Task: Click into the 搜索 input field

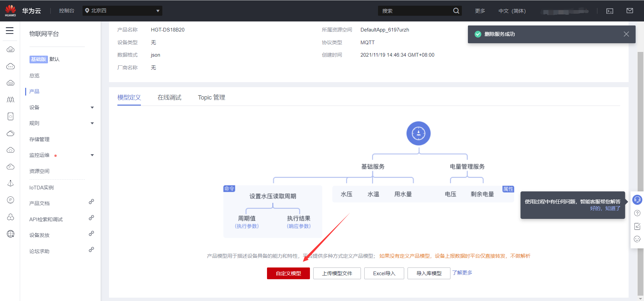Action: pyautogui.click(x=415, y=11)
